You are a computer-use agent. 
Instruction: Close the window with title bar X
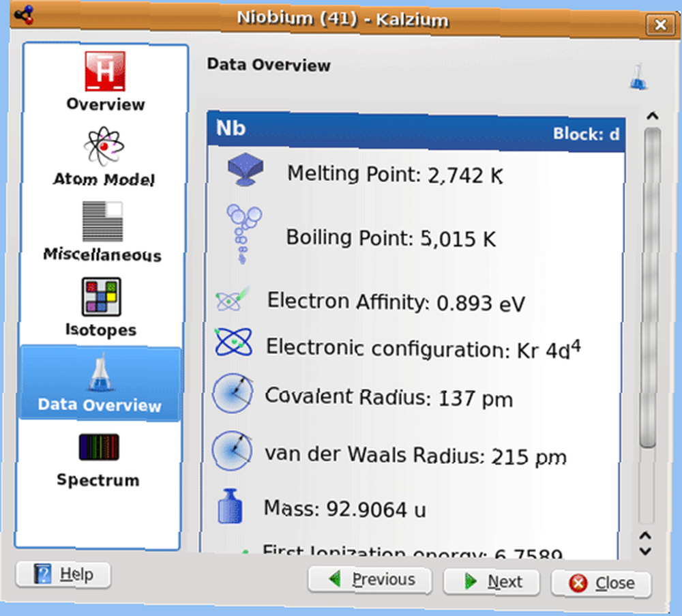point(660,25)
